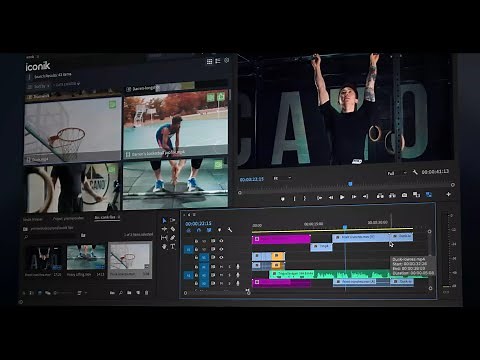This screenshot has height=360, width=480.
Task: Select Darren's basketball thumbnail in iconik
Action: (176, 123)
